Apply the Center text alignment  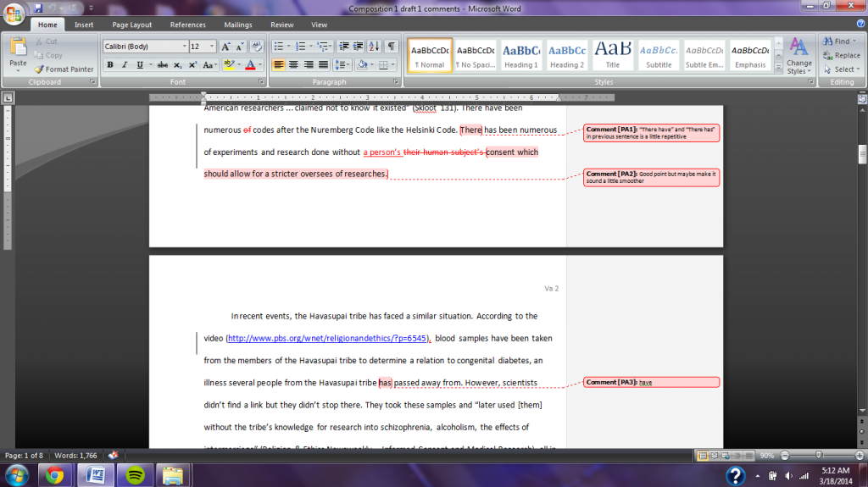tap(293, 64)
